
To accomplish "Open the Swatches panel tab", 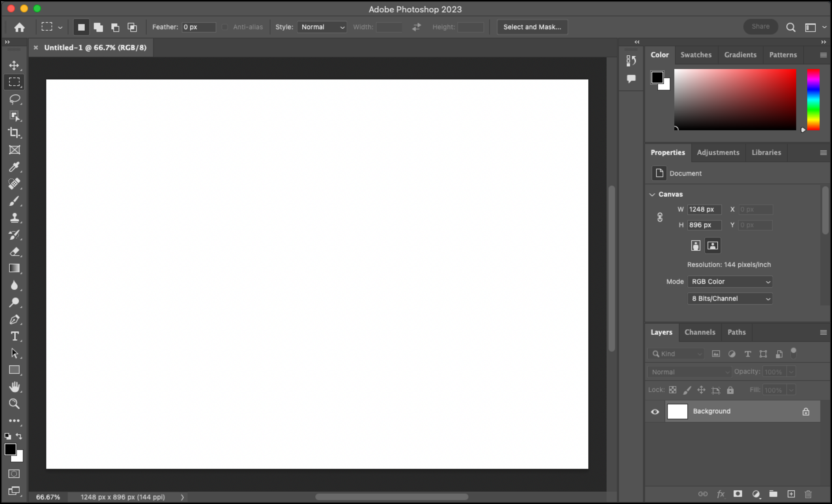I will click(x=696, y=55).
